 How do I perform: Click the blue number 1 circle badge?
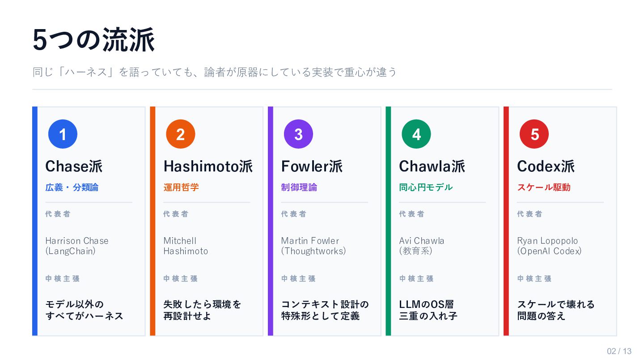(63, 134)
